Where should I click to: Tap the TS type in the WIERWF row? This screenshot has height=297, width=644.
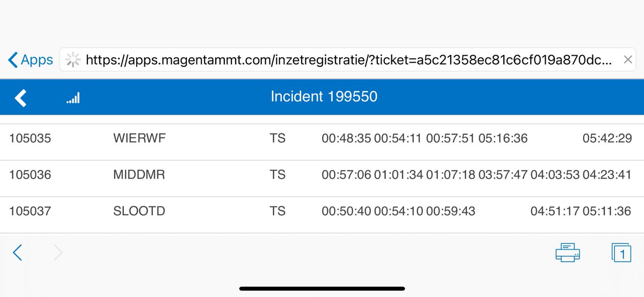(x=277, y=139)
